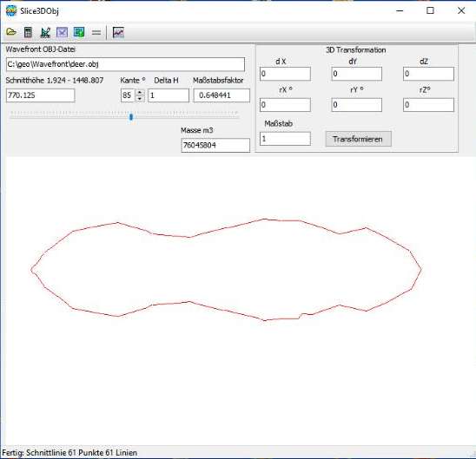Screen dimensions: 476x459
Task: Click the blue-green export toolbar icon
Action: 79,32
